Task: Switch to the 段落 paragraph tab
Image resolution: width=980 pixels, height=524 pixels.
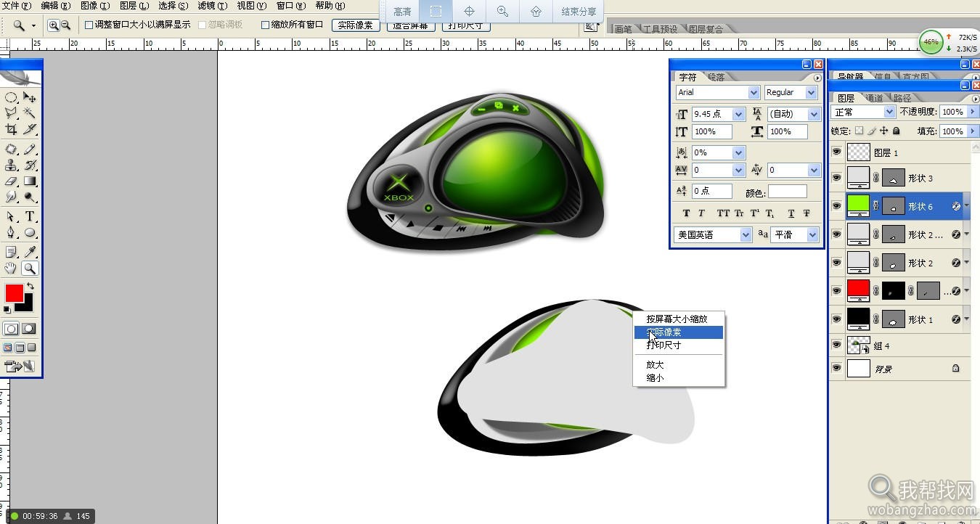Action: coord(716,77)
